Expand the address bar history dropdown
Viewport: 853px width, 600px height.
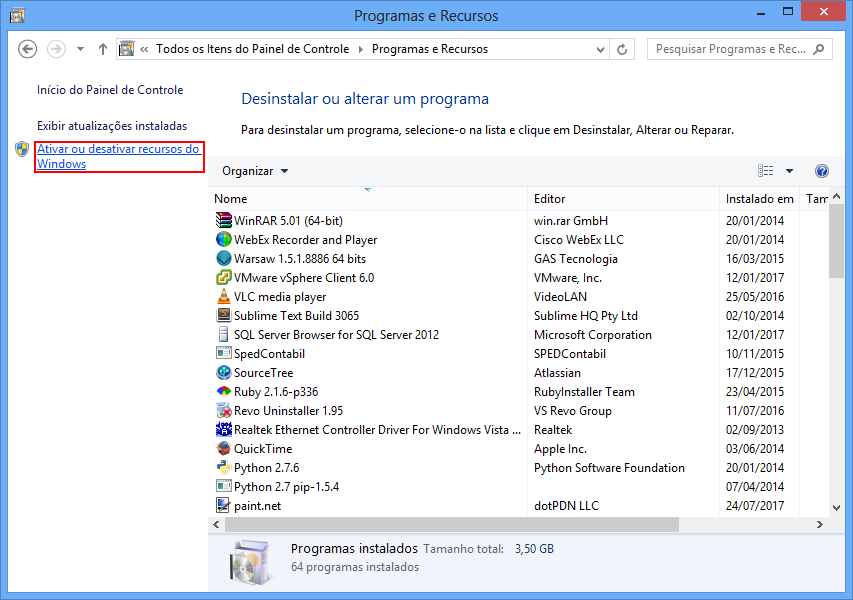600,50
